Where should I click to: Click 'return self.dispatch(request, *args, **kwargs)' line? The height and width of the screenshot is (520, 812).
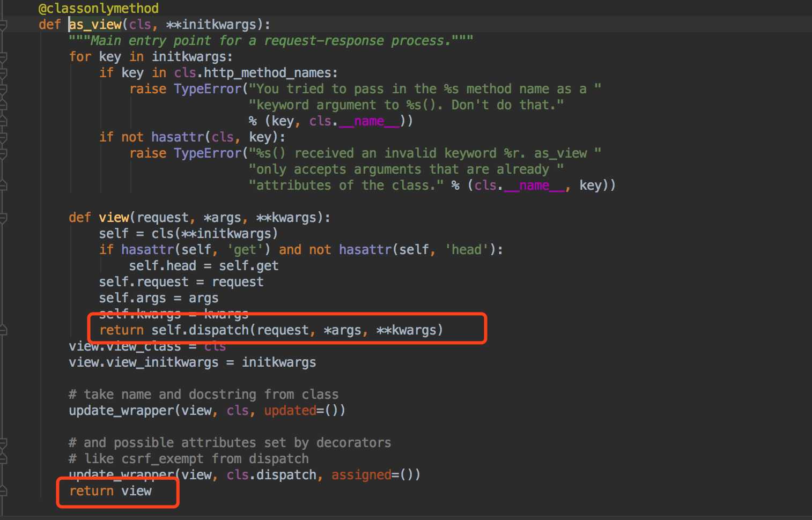(x=271, y=330)
